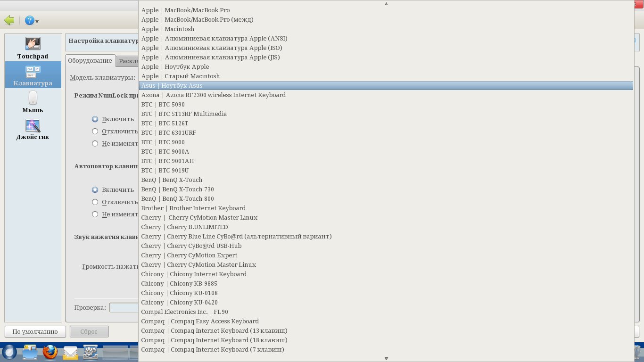Pick 'Chicony | Chicony Internet Keyboard'
This screenshot has height=362, width=644.
tap(386, 274)
